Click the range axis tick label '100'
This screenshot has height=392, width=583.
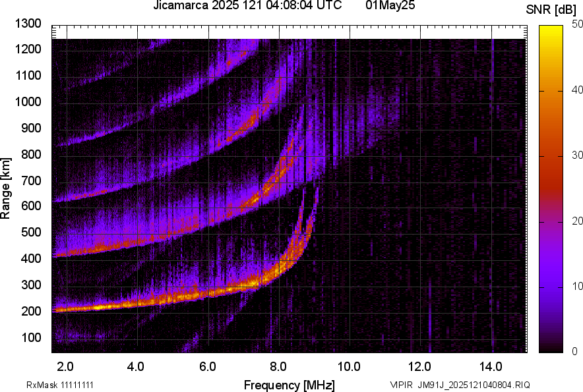click(x=31, y=337)
